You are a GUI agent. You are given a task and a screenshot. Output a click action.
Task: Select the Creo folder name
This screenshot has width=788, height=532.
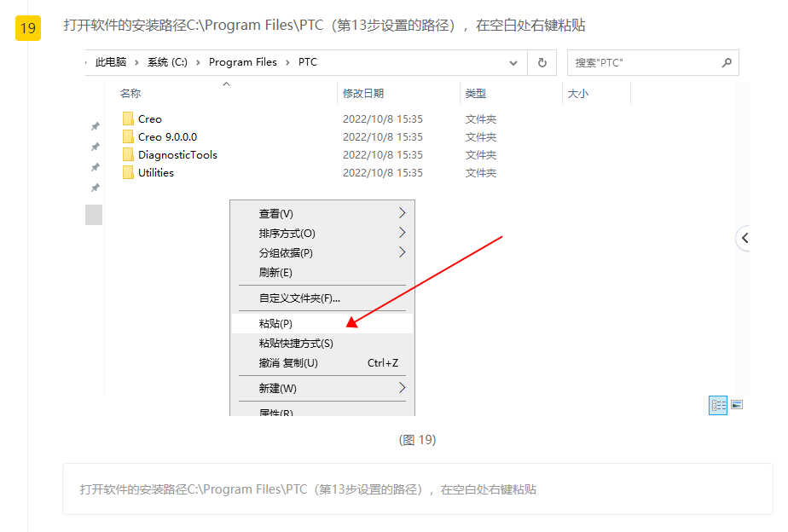click(150, 119)
